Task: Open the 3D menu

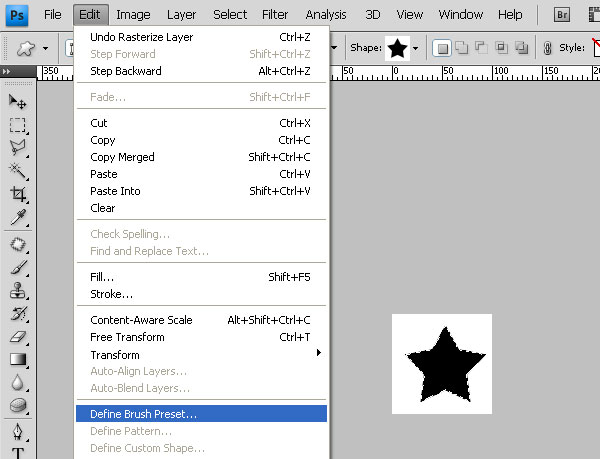Action: click(373, 15)
